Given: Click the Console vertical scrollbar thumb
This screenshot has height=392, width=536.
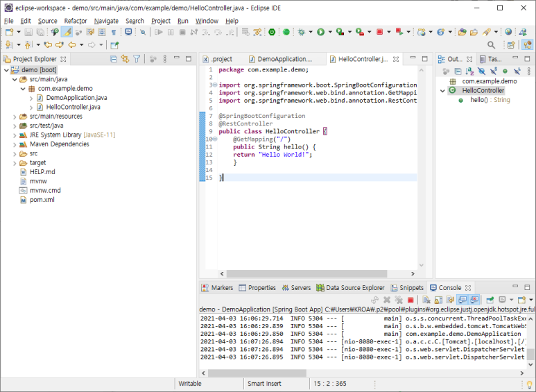Looking at the screenshot, I should pyautogui.click(x=530, y=355).
